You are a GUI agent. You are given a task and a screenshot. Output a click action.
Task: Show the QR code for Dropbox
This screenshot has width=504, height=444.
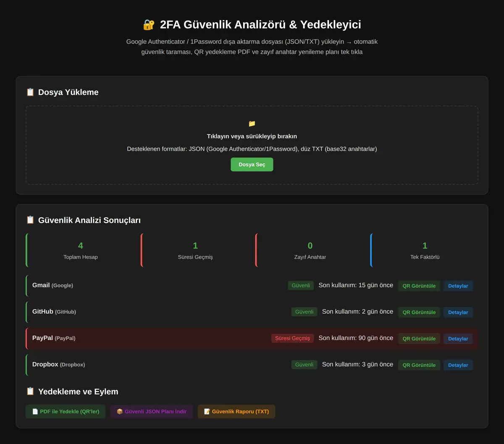click(x=419, y=365)
